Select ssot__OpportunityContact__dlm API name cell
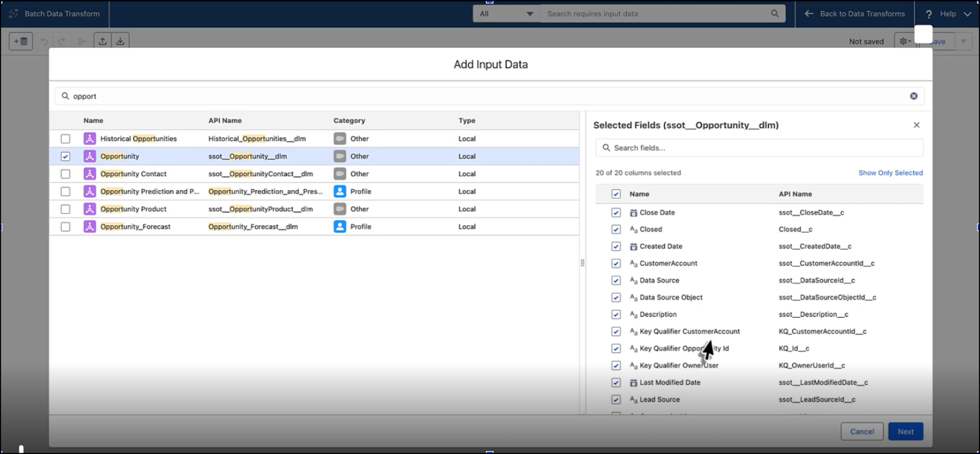 [x=261, y=173]
